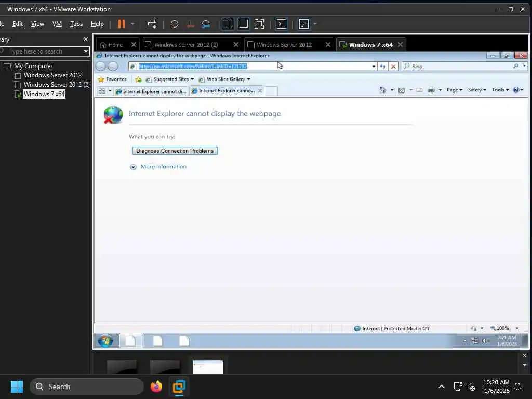Take a snapshot of this virtual machine
Screen dimensions: 532x399
175,24
